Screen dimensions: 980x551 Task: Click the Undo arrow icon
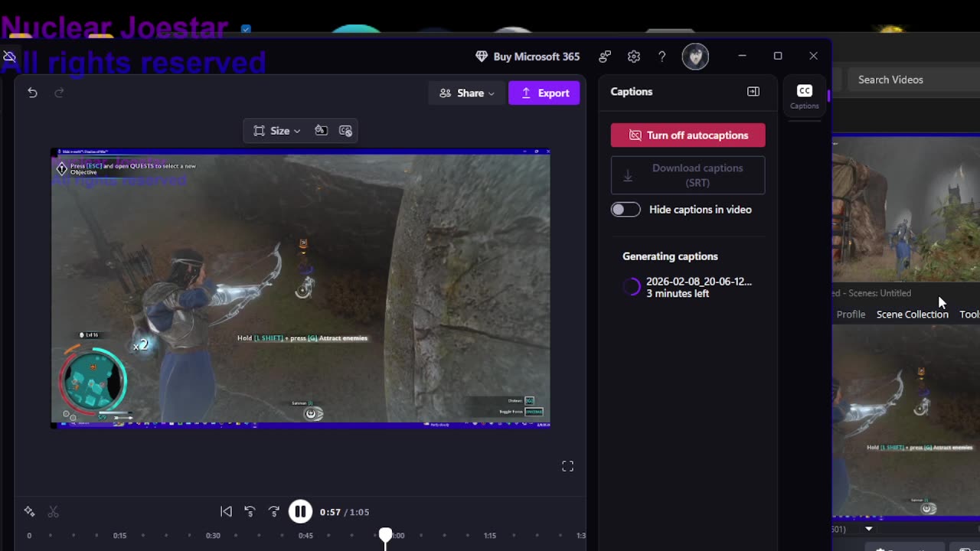(x=32, y=93)
